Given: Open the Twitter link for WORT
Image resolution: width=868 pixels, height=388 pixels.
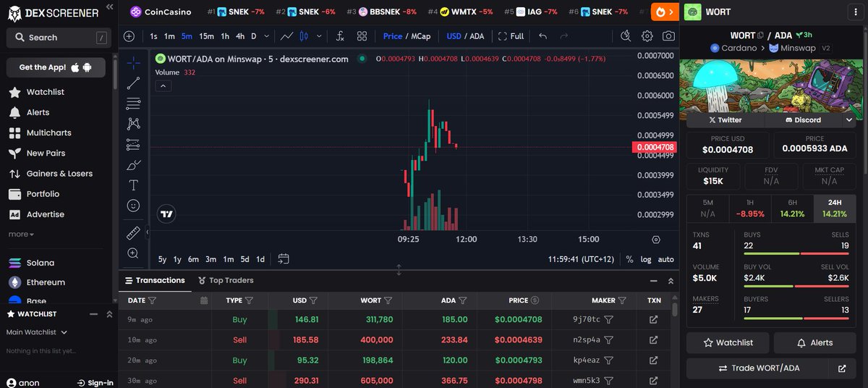Looking at the screenshot, I should click(725, 120).
